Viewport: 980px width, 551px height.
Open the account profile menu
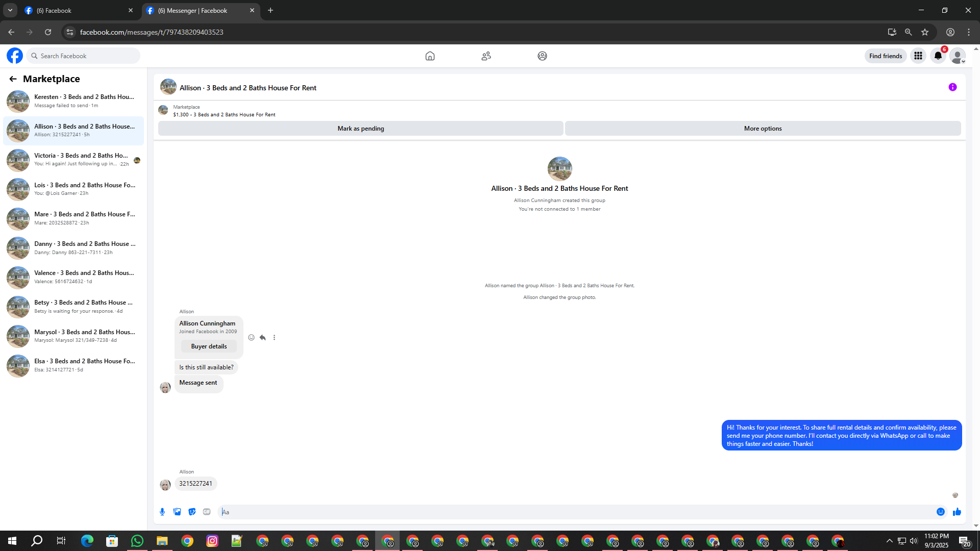(958, 56)
